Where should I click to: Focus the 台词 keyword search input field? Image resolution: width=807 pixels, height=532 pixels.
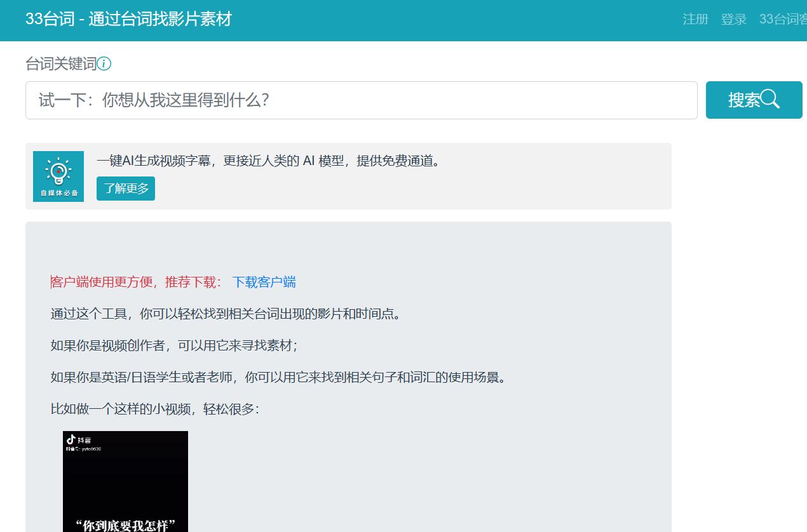[361, 100]
